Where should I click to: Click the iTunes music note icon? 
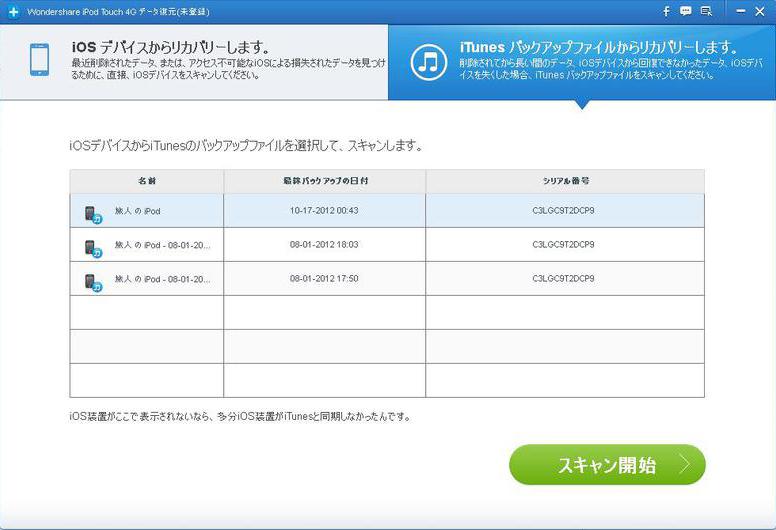(429, 62)
